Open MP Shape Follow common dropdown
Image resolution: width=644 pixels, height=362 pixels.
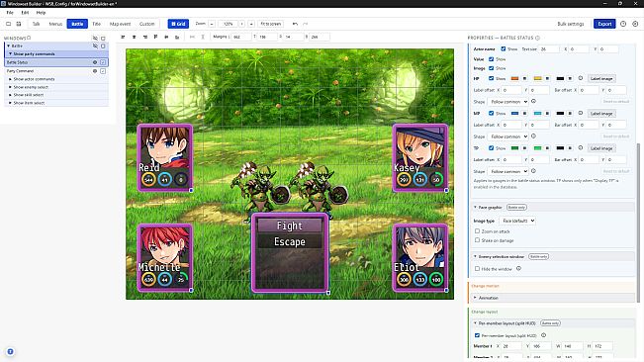click(x=508, y=136)
